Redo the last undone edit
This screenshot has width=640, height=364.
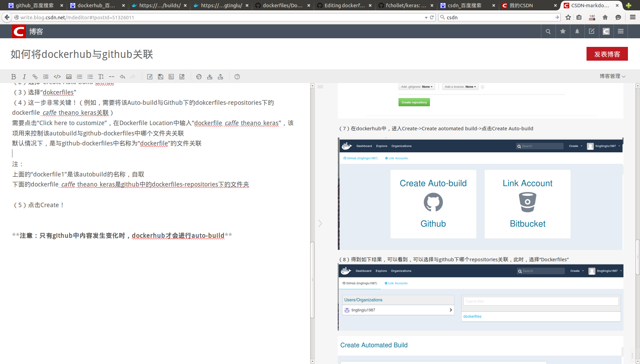click(x=133, y=77)
